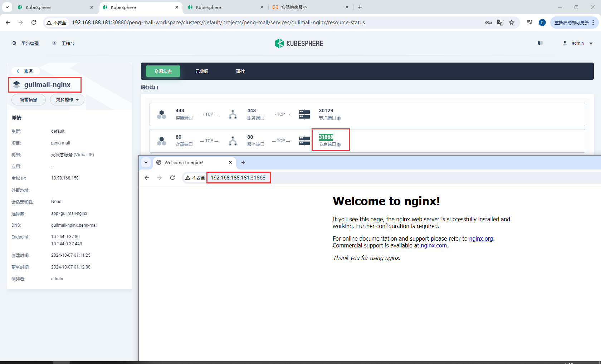Close the Welcome to nginx! tab
This screenshot has height=364, width=601.
tap(230, 162)
